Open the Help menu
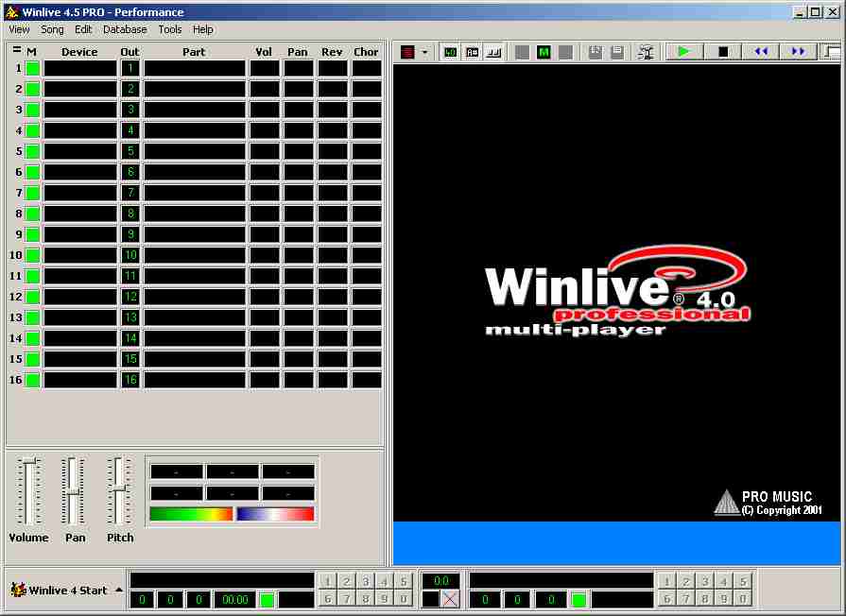Image resolution: width=846 pixels, height=616 pixels. (203, 29)
